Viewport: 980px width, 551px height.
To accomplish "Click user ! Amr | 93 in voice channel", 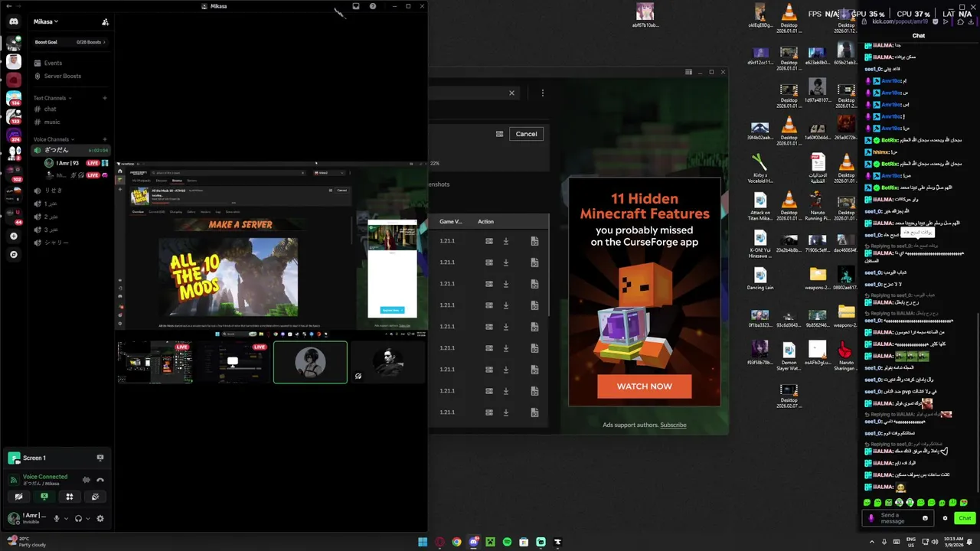I will pyautogui.click(x=67, y=163).
